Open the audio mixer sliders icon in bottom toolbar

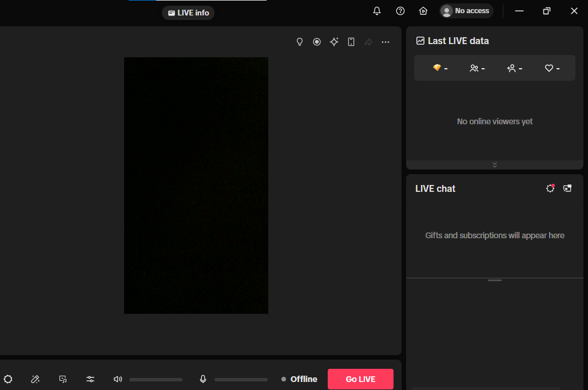click(90, 379)
